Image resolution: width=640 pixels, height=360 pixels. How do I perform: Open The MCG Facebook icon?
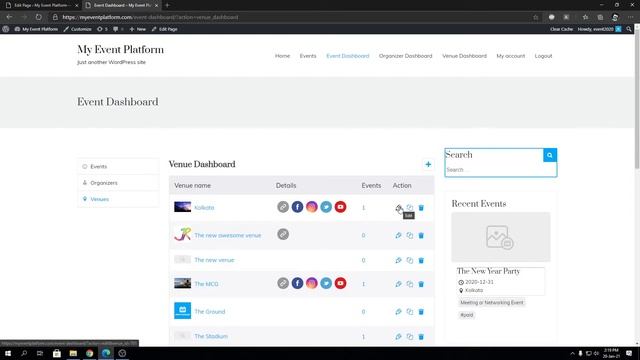coord(297,283)
